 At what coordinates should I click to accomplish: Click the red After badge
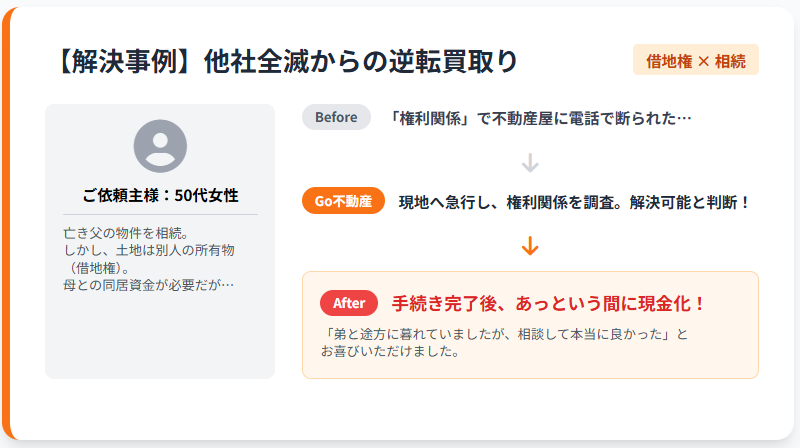coord(349,303)
